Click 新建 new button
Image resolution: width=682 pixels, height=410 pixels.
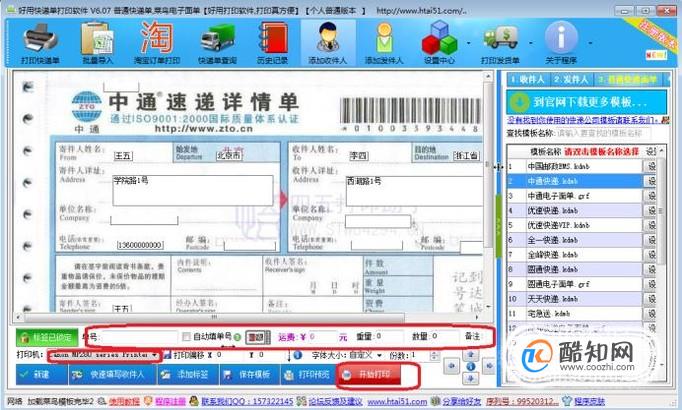click(x=42, y=374)
